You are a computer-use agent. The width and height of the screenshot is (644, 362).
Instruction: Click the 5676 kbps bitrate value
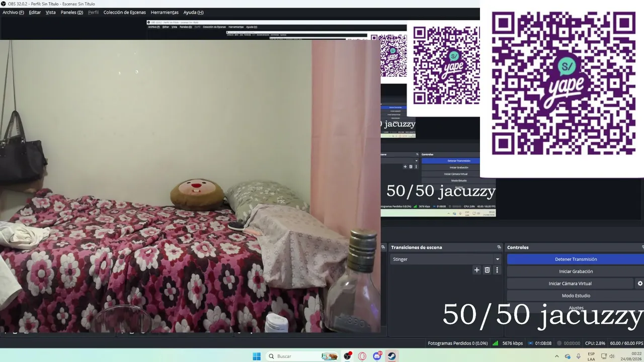(x=512, y=343)
